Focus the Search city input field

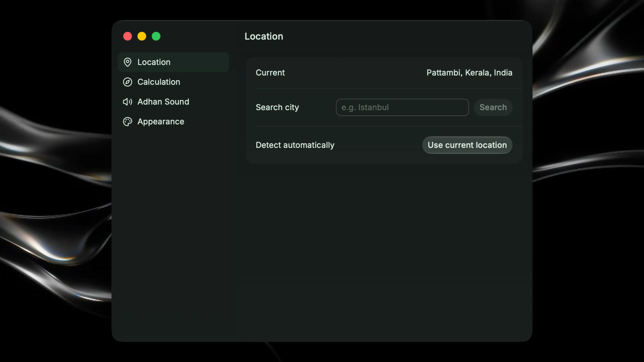coord(402,107)
